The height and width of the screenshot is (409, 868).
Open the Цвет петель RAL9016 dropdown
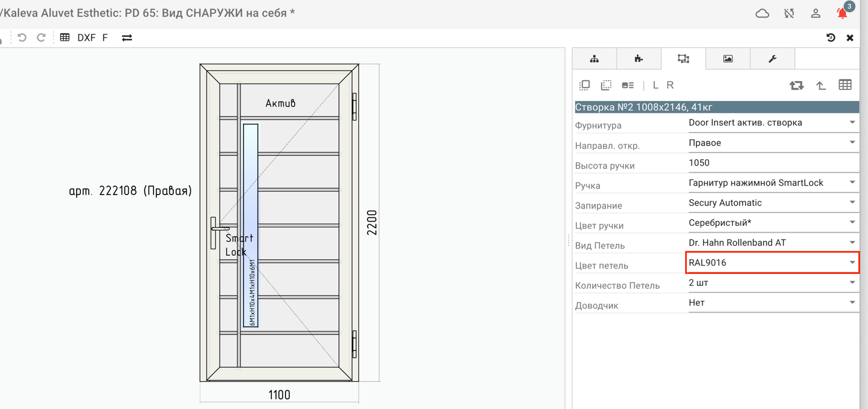tap(773, 262)
